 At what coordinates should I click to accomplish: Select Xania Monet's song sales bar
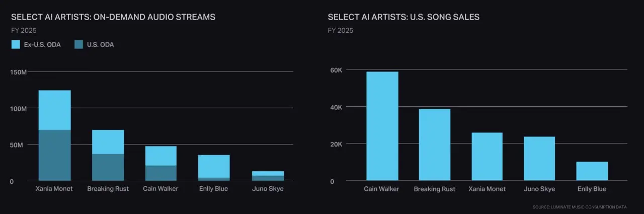tap(487, 157)
